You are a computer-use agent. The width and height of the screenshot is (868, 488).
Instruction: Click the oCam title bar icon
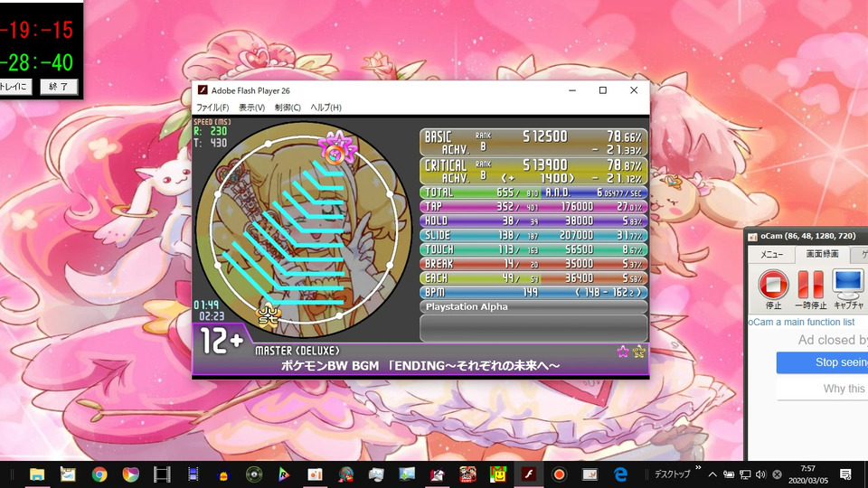[x=753, y=236]
